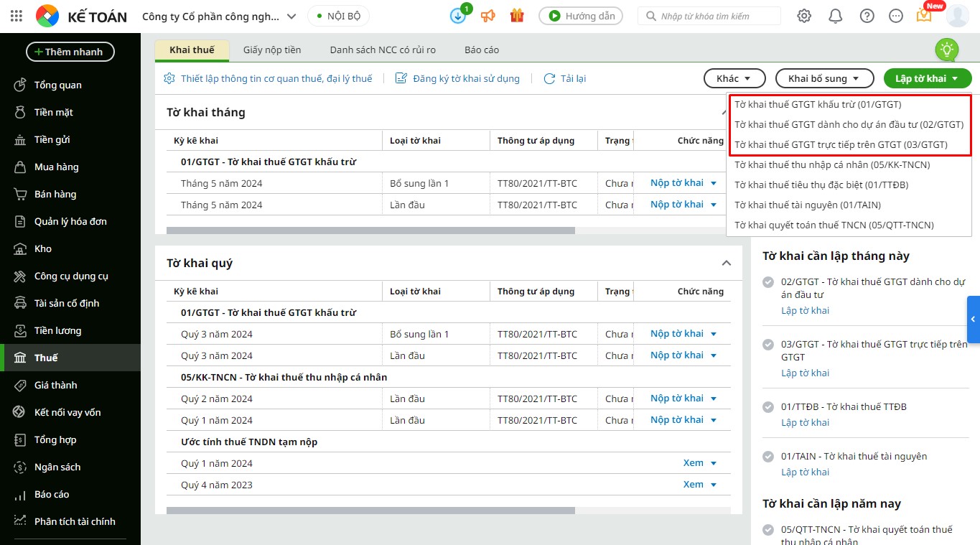Click the Kế Toán logo icon
The image size is (980, 545).
click(x=47, y=16)
